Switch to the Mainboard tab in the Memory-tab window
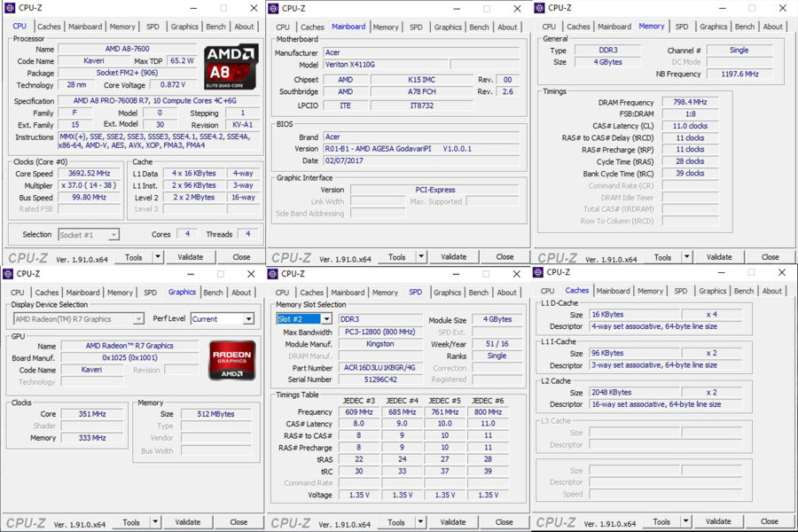Image resolution: width=798 pixels, height=532 pixels. tap(614, 27)
